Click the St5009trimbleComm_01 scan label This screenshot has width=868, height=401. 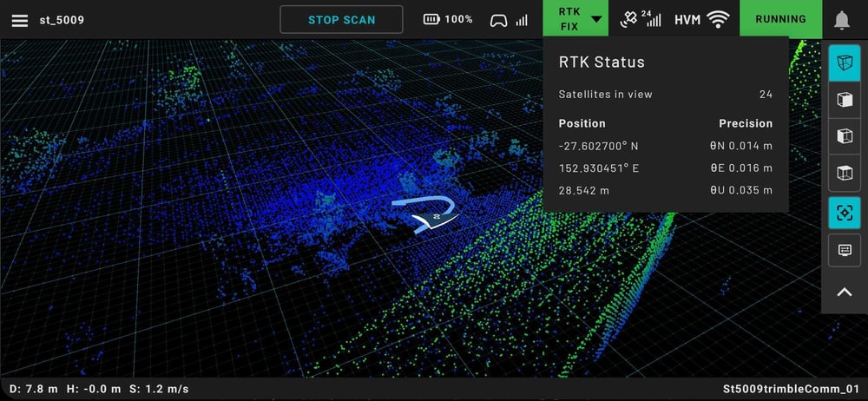tap(790, 388)
